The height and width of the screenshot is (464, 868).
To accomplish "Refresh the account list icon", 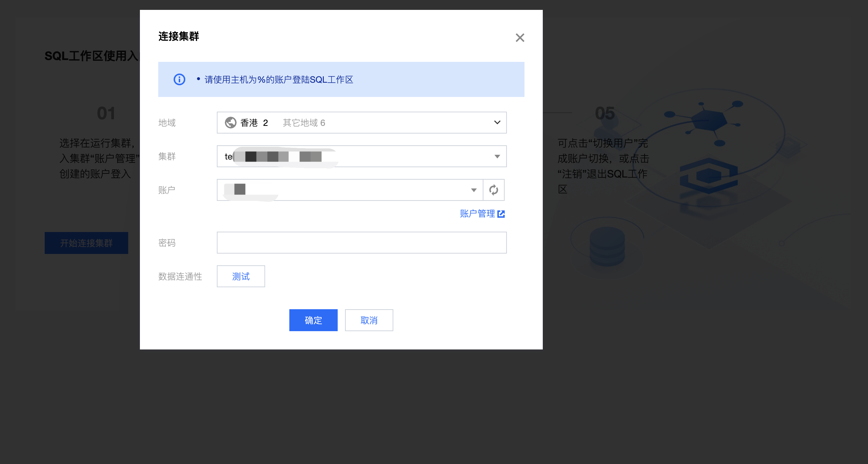I will [x=493, y=190].
